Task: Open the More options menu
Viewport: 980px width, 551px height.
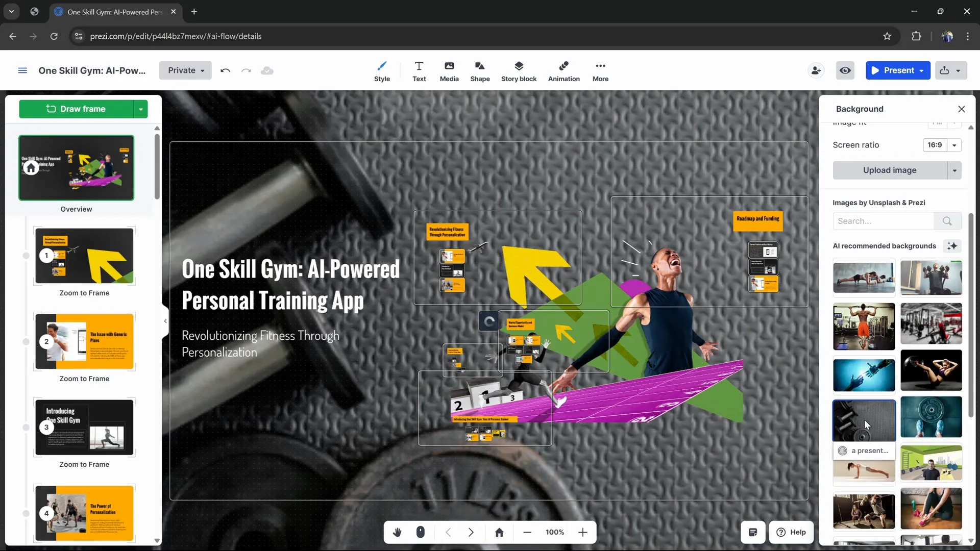Action: (600, 71)
